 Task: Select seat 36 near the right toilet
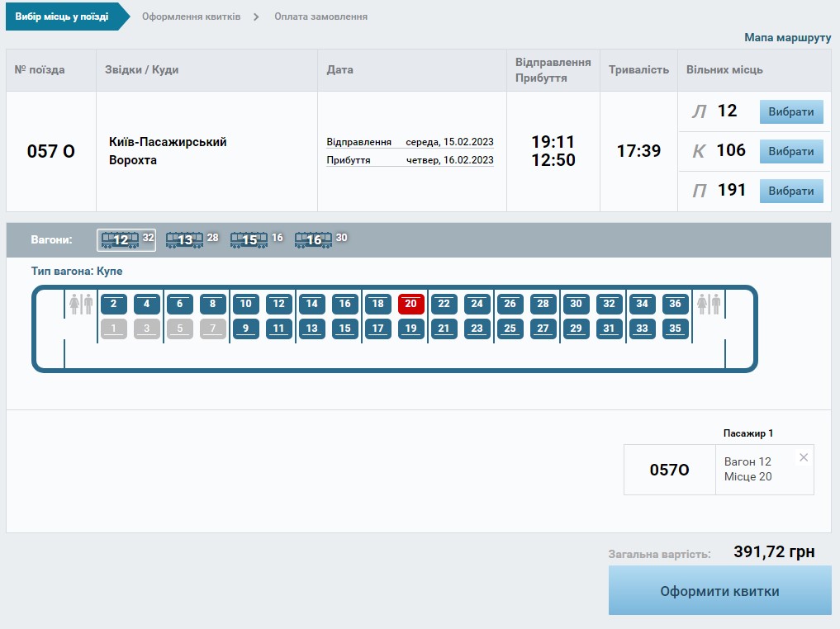675,304
